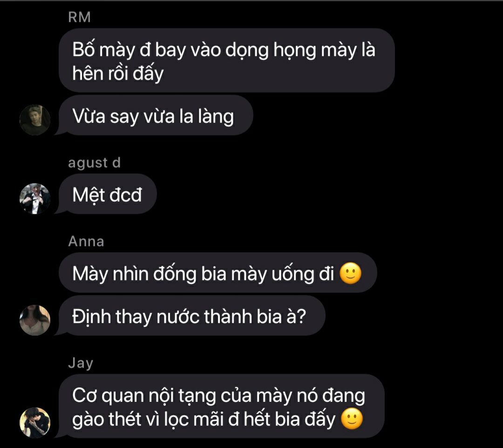Tap the 'Định thay nước thành bia à?' bubble
The height and width of the screenshot is (448, 503).
[x=192, y=316]
